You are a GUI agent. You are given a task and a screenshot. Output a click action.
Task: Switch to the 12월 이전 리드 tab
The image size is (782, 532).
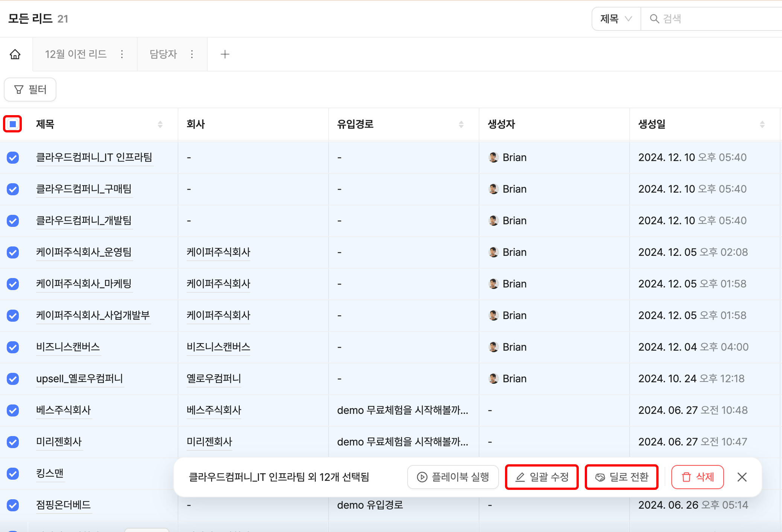pyautogui.click(x=76, y=54)
